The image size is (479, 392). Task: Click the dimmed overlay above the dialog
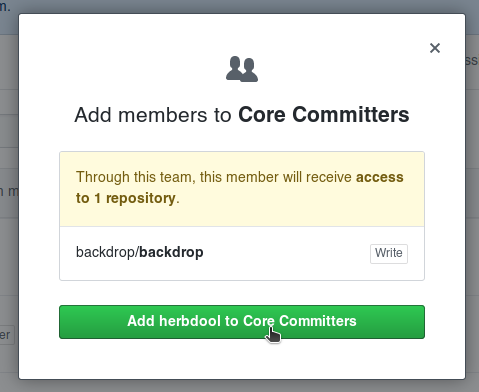coord(242,7)
